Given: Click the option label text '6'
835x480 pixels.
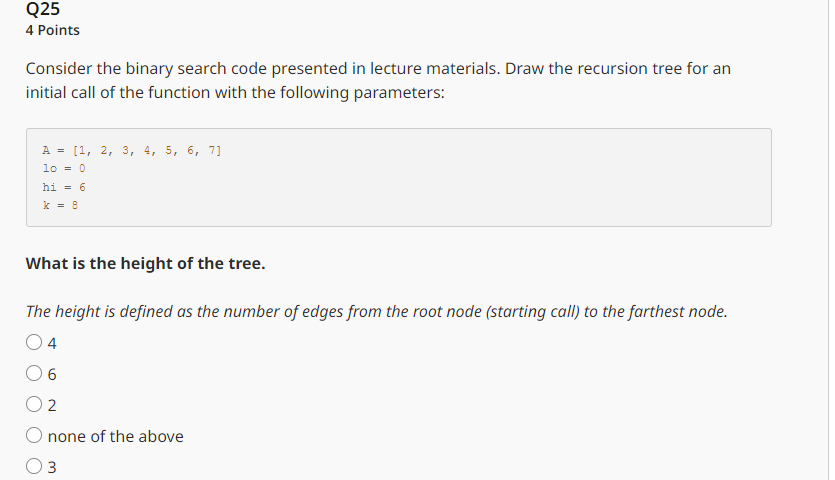Looking at the screenshot, I should click(x=52, y=374).
